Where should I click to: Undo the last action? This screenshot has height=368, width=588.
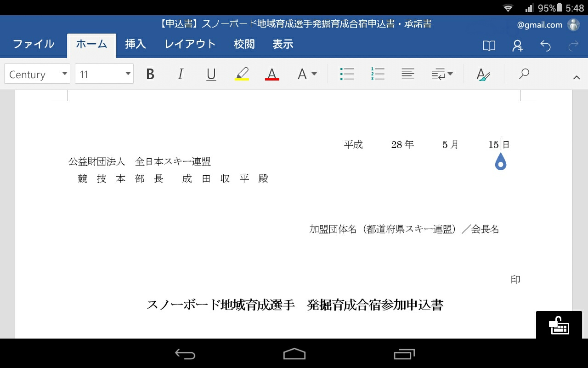click(545, 45)
